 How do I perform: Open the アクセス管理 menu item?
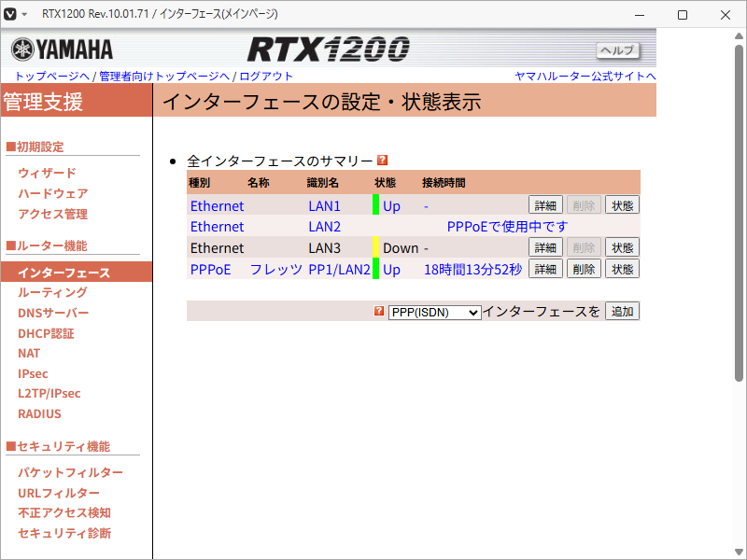[53, 214]
